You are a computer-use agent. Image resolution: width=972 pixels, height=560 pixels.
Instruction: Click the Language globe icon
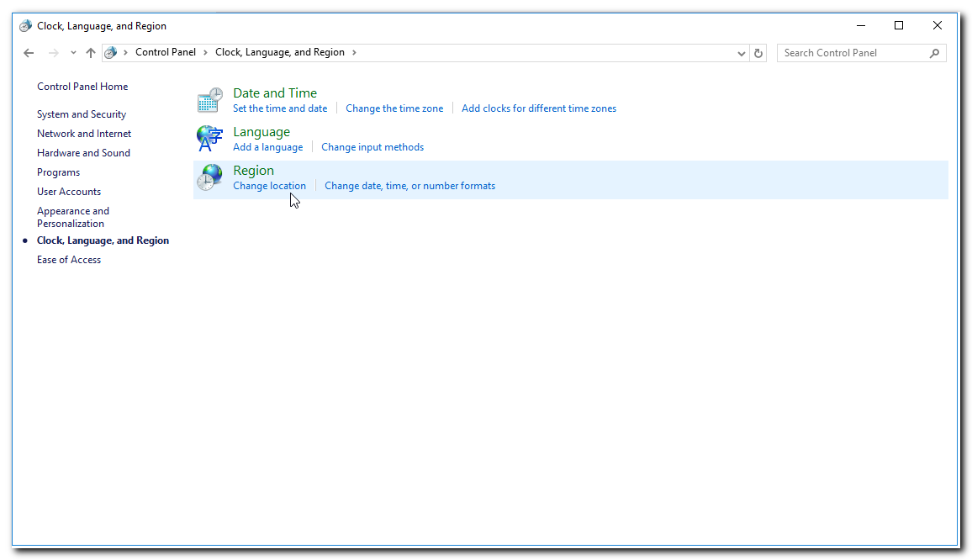click(209, 138)
